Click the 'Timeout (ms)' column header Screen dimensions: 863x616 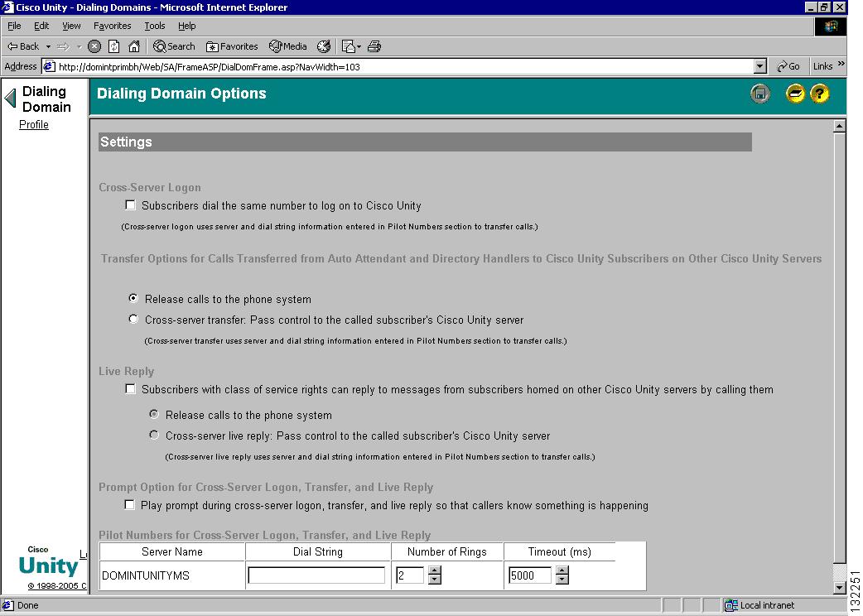coord(560,551)
